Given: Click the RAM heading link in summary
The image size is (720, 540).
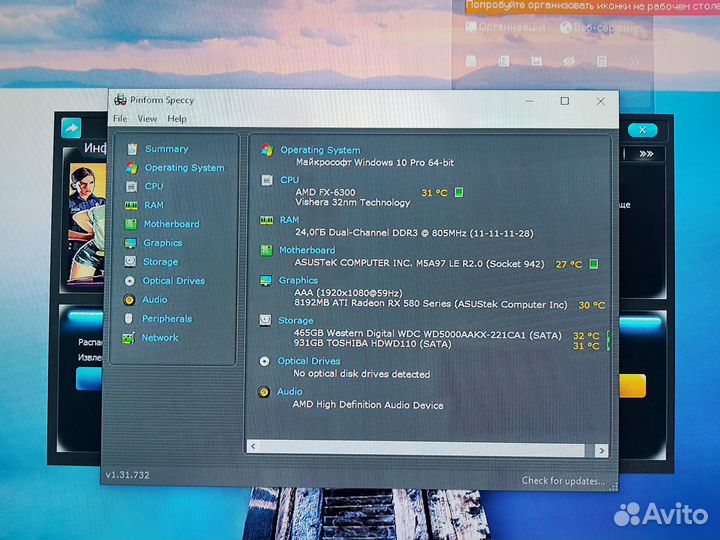Looking at the screenshot, I should (289, 220).
